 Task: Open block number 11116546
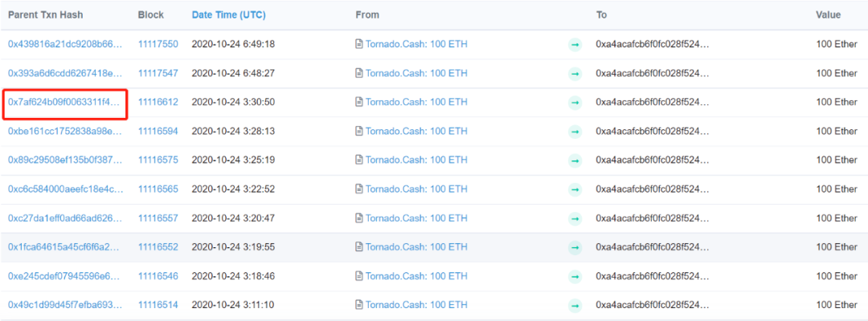(x=158, y=276)
